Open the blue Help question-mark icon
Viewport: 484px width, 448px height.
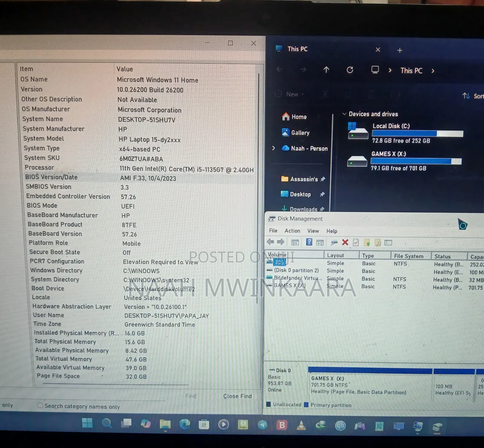309,242
